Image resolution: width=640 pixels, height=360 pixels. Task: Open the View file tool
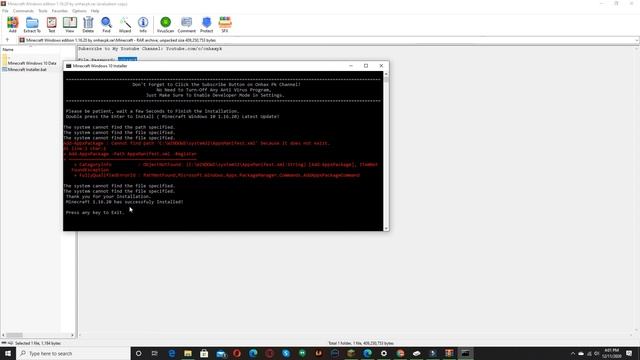point(70,24)
